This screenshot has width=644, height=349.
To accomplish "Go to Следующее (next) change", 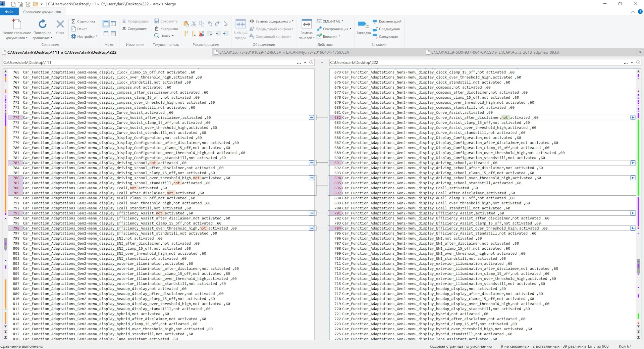I will tap(135, 29).
